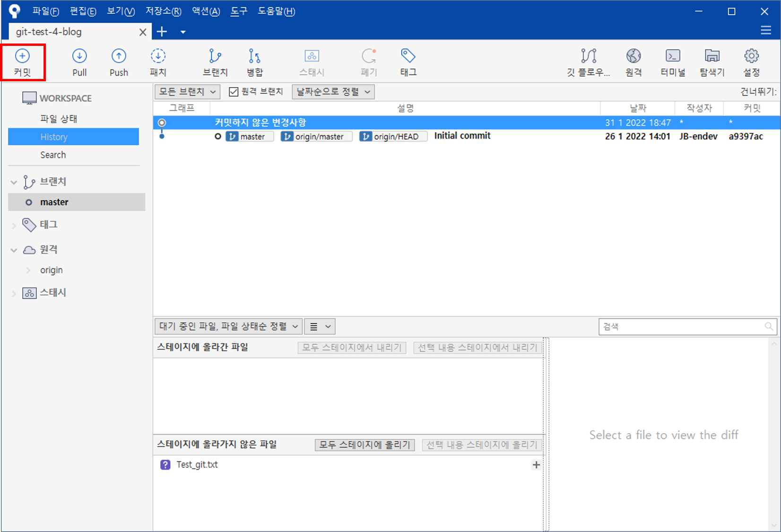
Task: Click Stage All (모두 스테이지에 올리기) button
Action: tap(364, 445)
